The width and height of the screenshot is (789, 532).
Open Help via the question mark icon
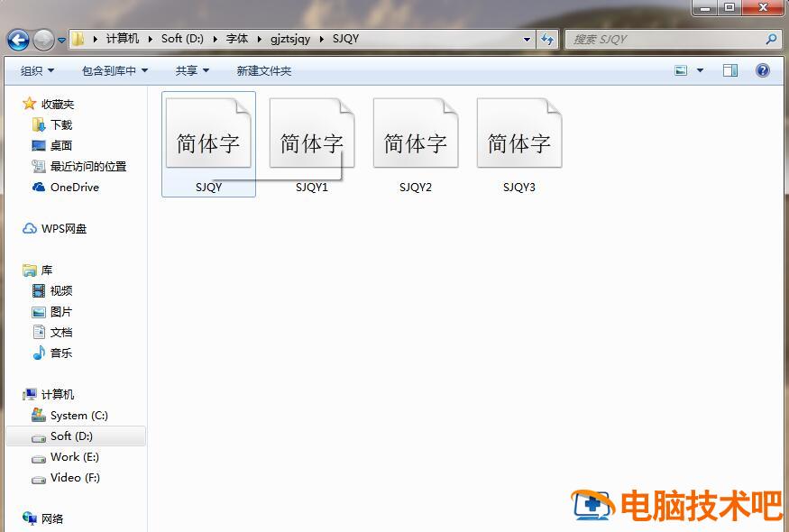point(762,70)
